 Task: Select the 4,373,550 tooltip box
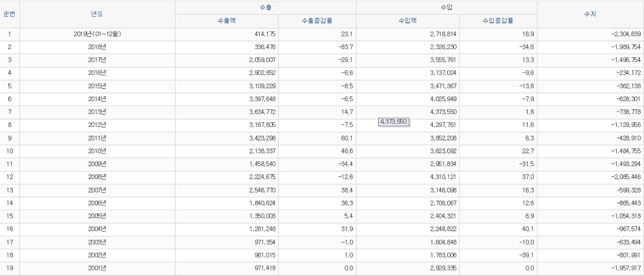394,122
